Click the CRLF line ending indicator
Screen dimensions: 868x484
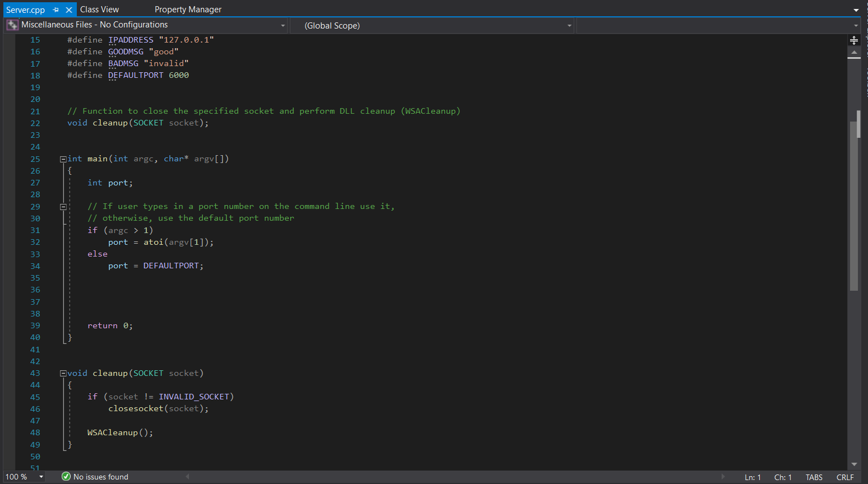tap(844, 477)
